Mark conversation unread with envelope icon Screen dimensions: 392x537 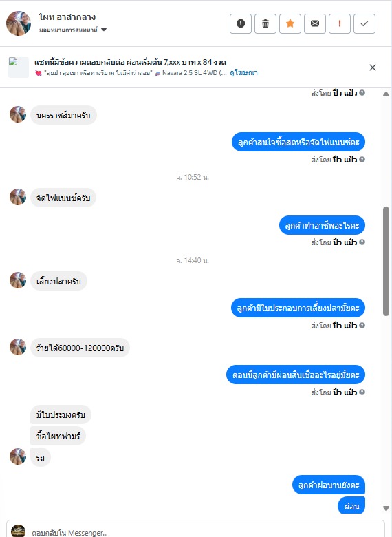click(x=315, y=23)
